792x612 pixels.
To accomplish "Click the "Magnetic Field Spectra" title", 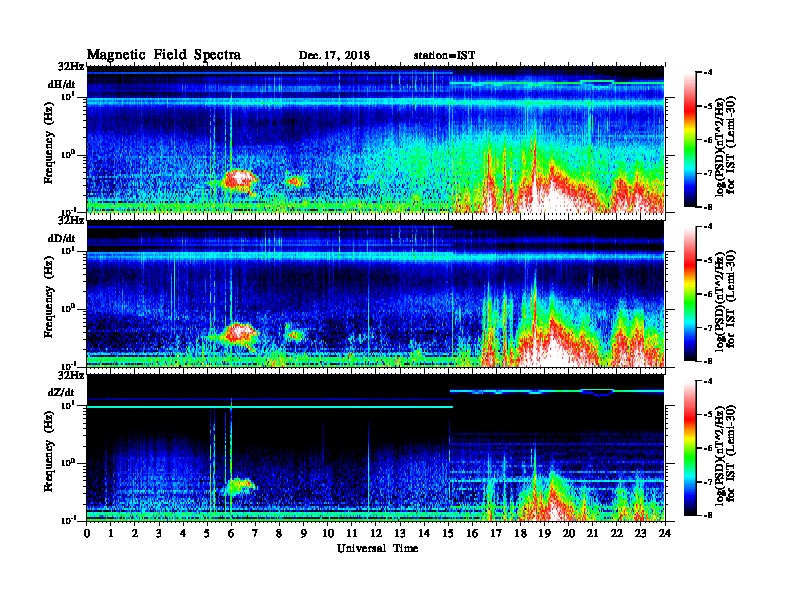I will pyautogui.click(x=164, y=55).
